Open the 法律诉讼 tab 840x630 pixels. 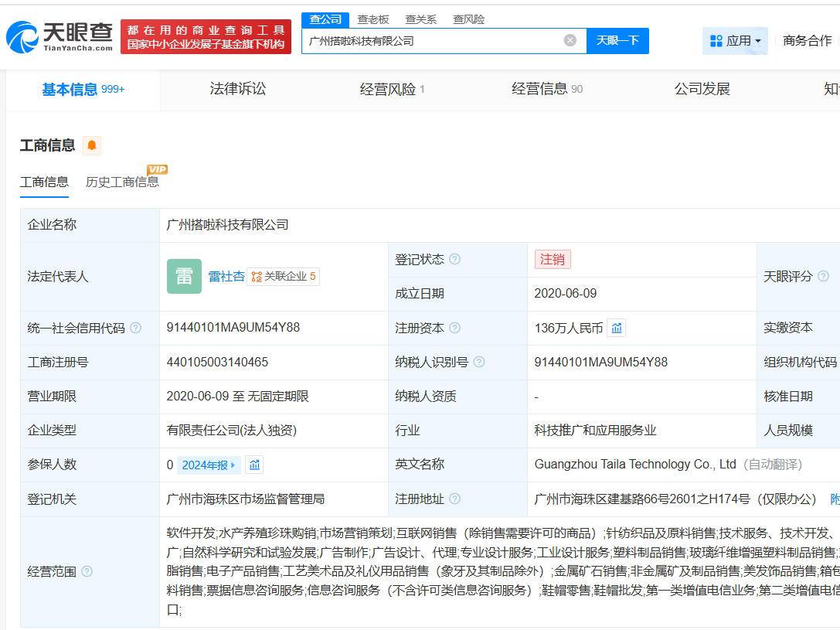pyautogui.click(x=236, y=89)
